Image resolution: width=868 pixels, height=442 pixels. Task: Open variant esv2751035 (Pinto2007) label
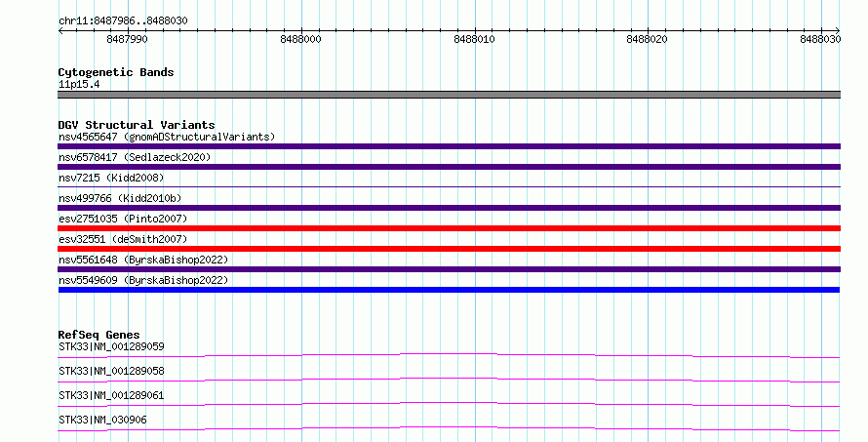coord(123,219)
